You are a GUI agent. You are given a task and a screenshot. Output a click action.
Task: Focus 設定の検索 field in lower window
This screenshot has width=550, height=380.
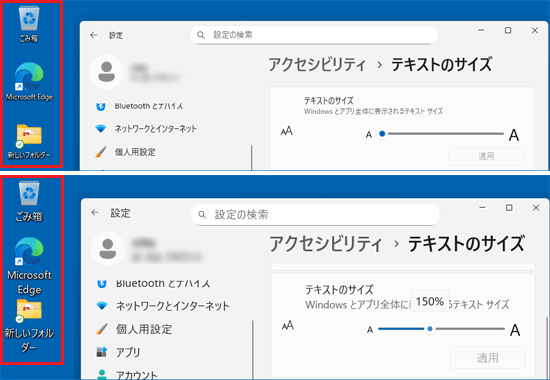point(315,214)
